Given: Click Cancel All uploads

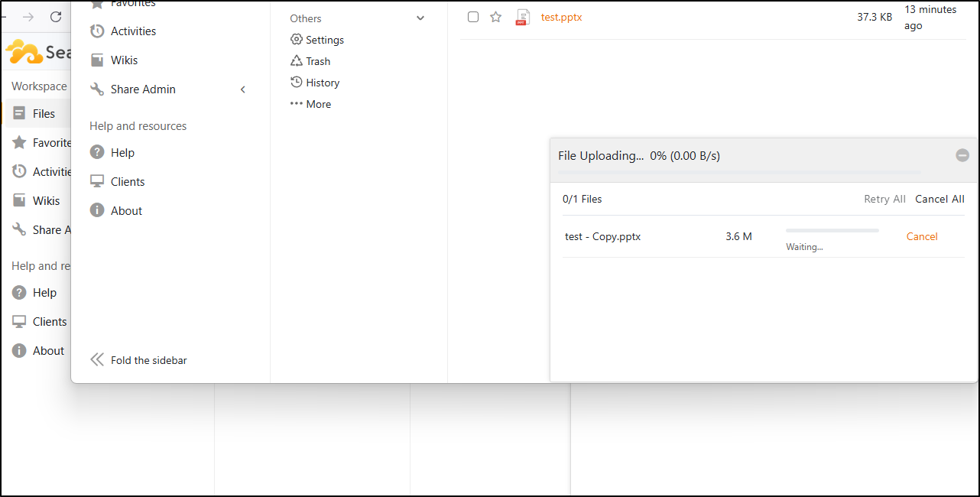Looking at the screenshot, I should point(939,199).
